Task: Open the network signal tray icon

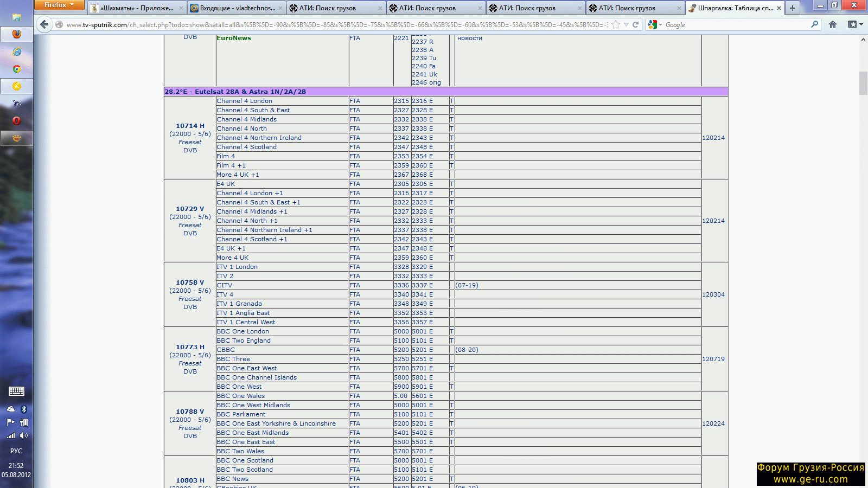Action: click(11, 435)
